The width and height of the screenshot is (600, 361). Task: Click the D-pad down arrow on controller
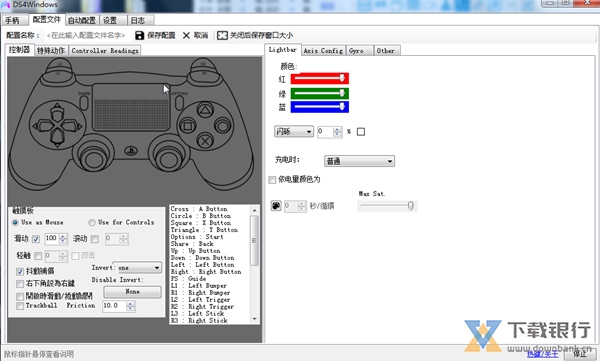click(x=57, y=138)
